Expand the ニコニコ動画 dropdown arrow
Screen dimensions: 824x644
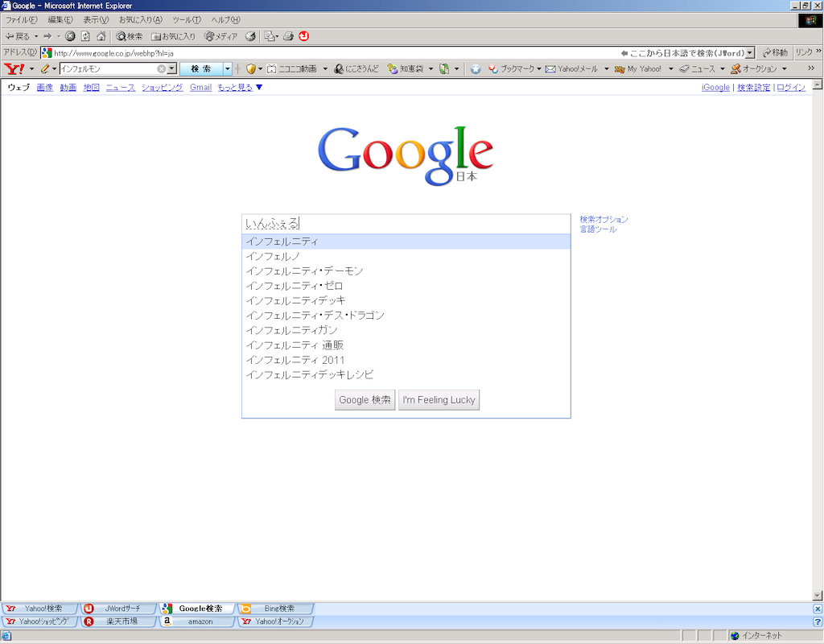[x=325, y=69]
